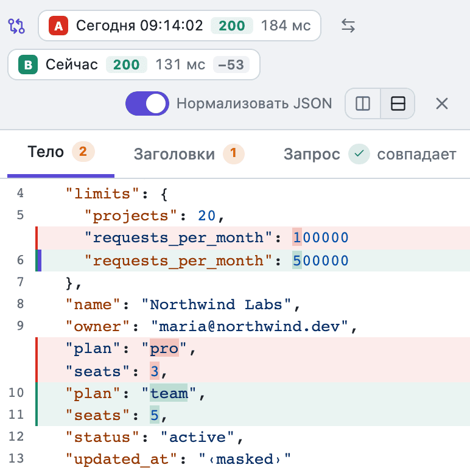Screen dimensions: 470x476
Task: Click the совпадает label
Action: click(416, 155)
